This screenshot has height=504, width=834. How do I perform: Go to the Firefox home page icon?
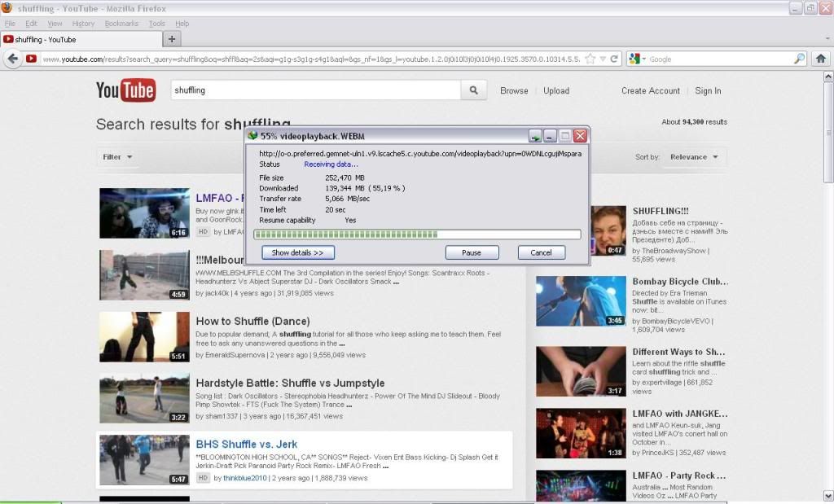coord(821,59)
